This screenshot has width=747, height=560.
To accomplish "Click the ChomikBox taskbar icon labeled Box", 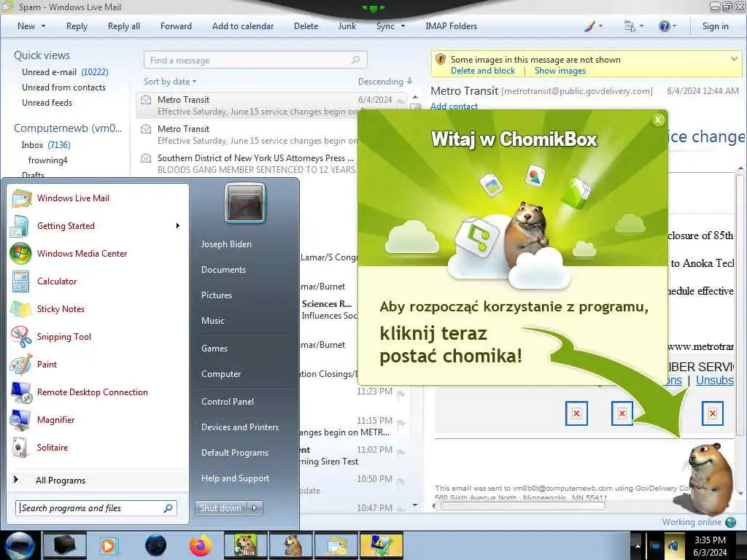I will click(245, 545).
